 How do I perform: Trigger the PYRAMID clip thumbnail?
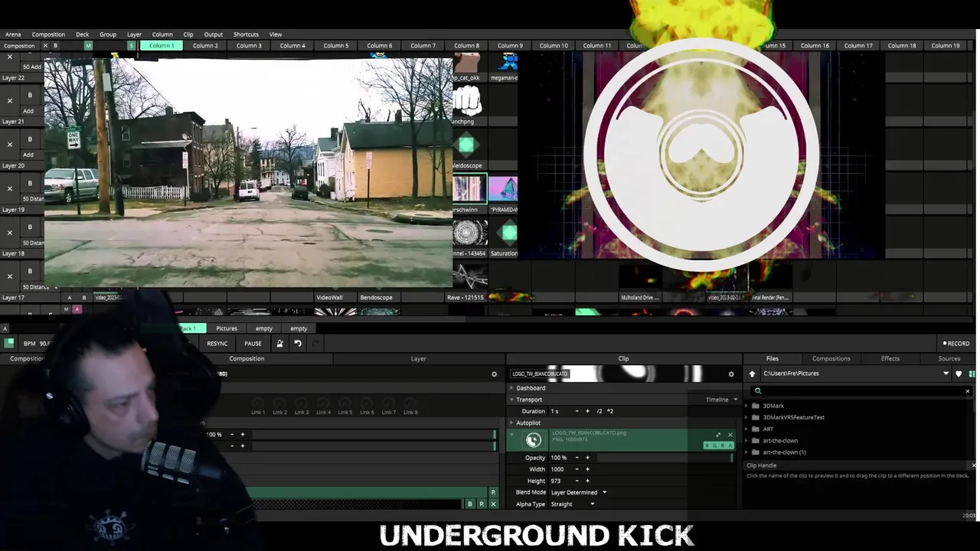tap(503, 189)
